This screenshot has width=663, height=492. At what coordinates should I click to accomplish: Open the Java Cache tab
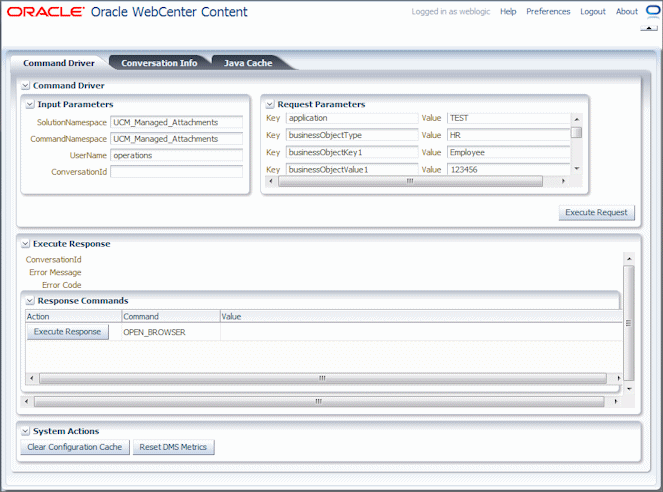[248, 63]
